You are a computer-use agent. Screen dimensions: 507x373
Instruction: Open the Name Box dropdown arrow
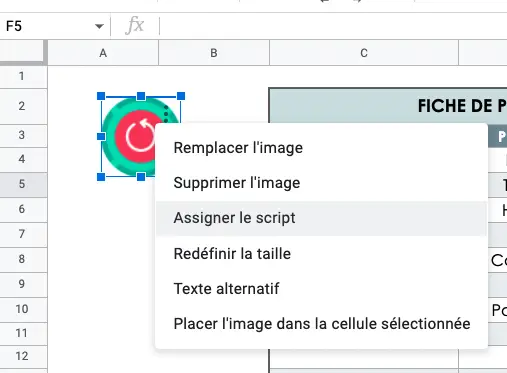point(99,26)
